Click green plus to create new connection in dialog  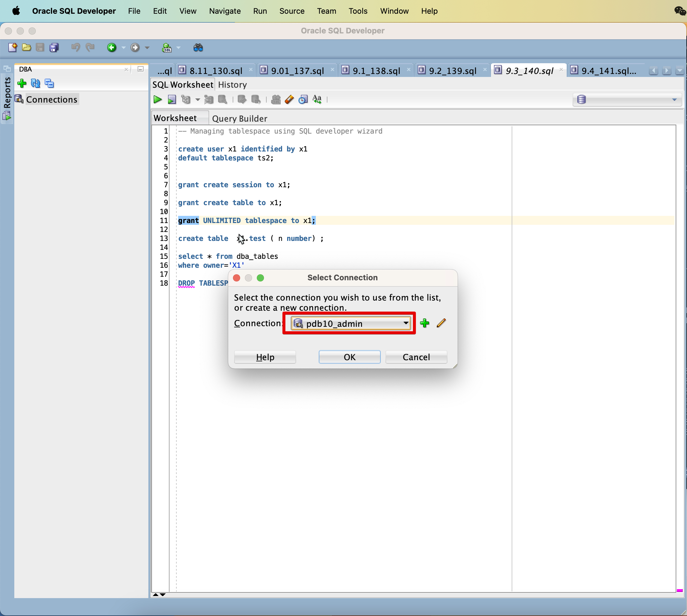pyautogui.click(x=425, y=323)
